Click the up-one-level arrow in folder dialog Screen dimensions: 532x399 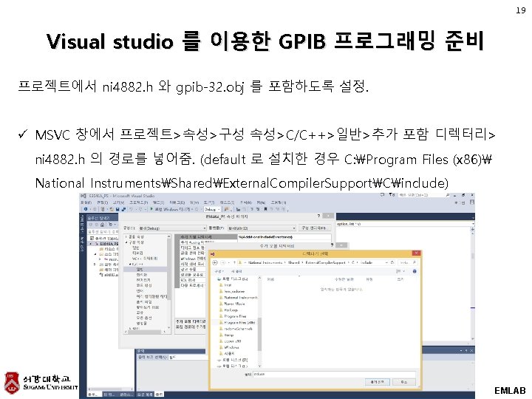click(234, 262)
